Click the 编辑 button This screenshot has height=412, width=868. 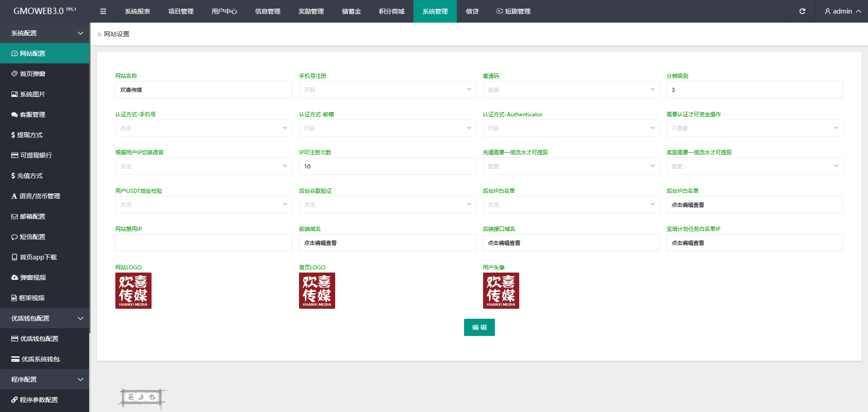pos(479,327)
